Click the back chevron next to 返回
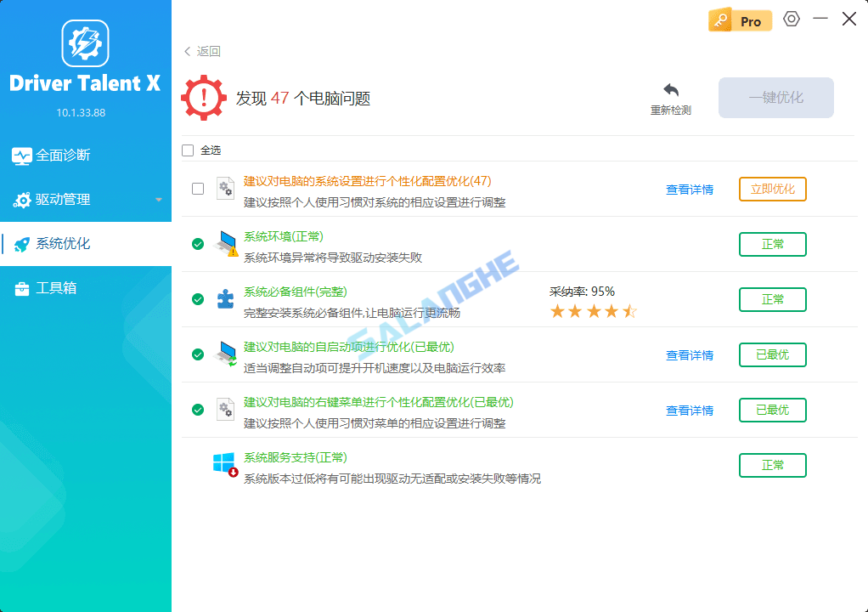Screen dimensions: 868x612 click(187, 51)
